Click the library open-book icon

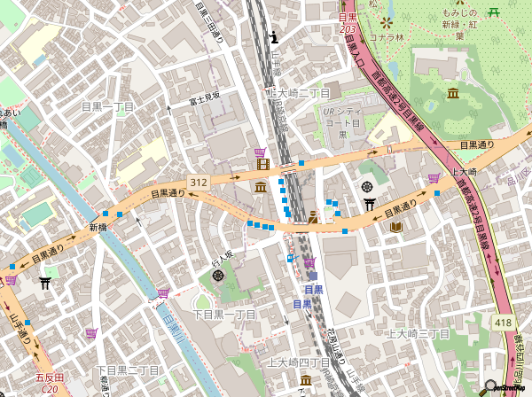tap(396, 227)
